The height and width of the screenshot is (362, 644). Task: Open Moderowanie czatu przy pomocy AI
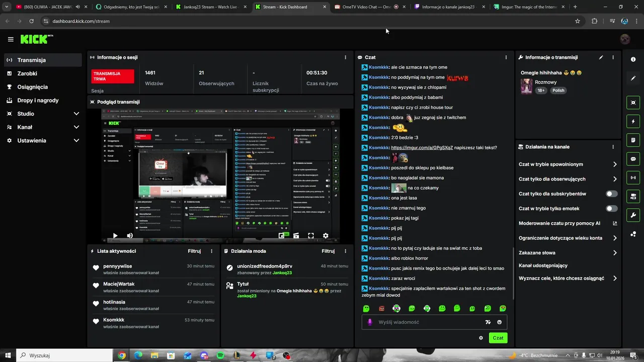568,223
